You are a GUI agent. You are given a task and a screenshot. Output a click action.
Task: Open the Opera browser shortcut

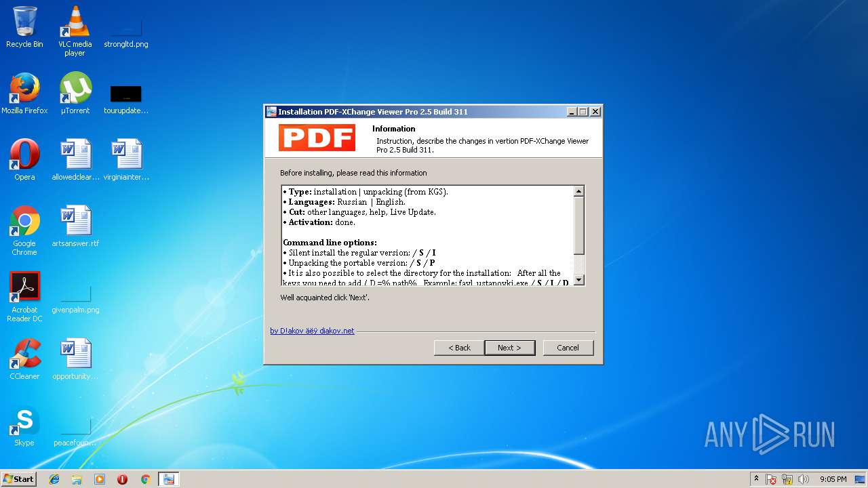(24, 160)
